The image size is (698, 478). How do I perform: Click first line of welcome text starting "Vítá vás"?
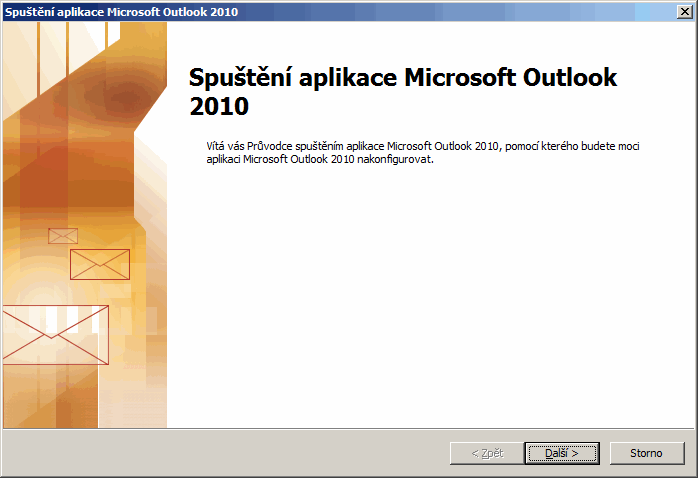pos(420,146)
